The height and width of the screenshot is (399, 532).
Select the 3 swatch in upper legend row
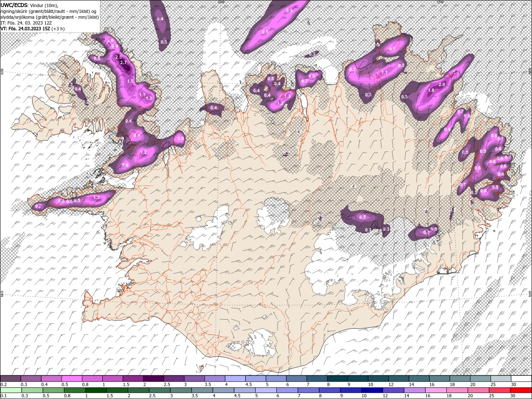click(194, 379)
